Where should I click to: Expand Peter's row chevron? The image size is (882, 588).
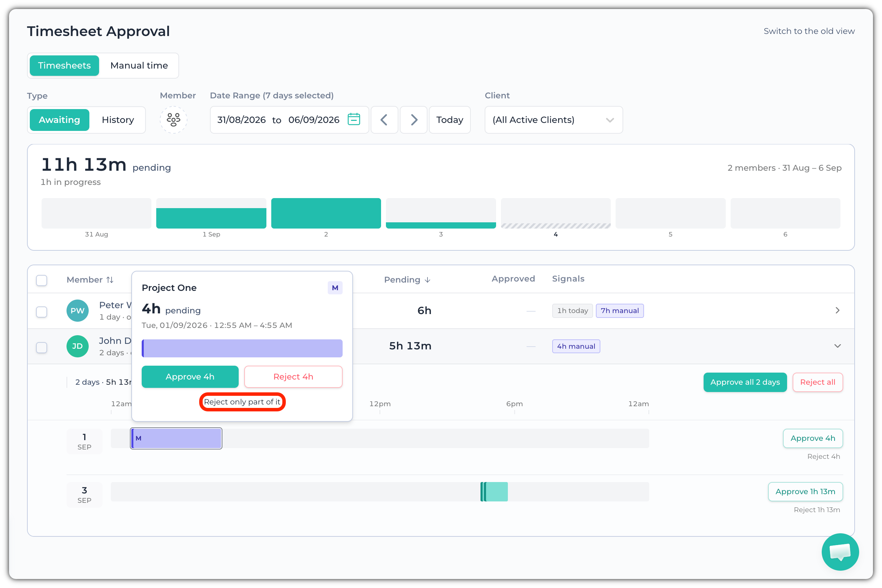click(x=837, y=310)
